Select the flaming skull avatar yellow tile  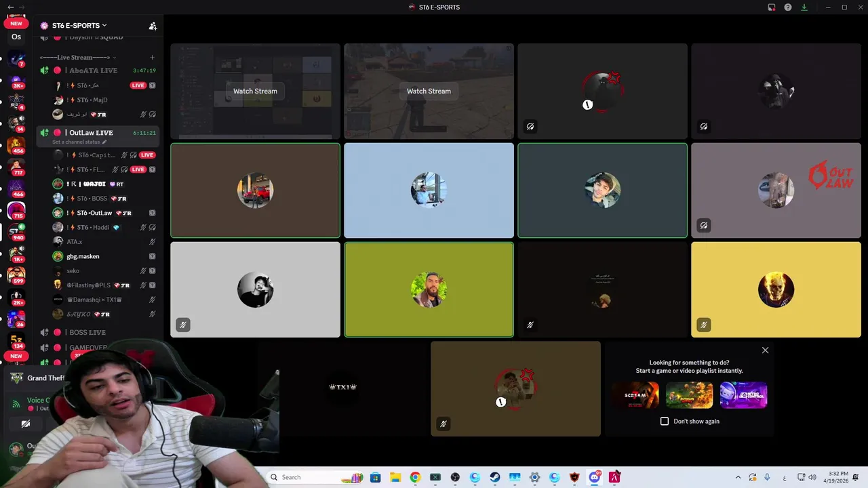click(x=776, y=289)
